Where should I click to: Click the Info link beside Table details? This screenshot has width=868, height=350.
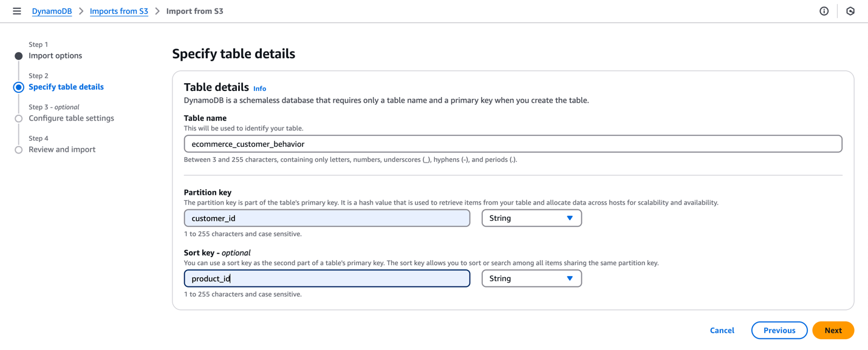pyautogui.click(x=259, y=89)
